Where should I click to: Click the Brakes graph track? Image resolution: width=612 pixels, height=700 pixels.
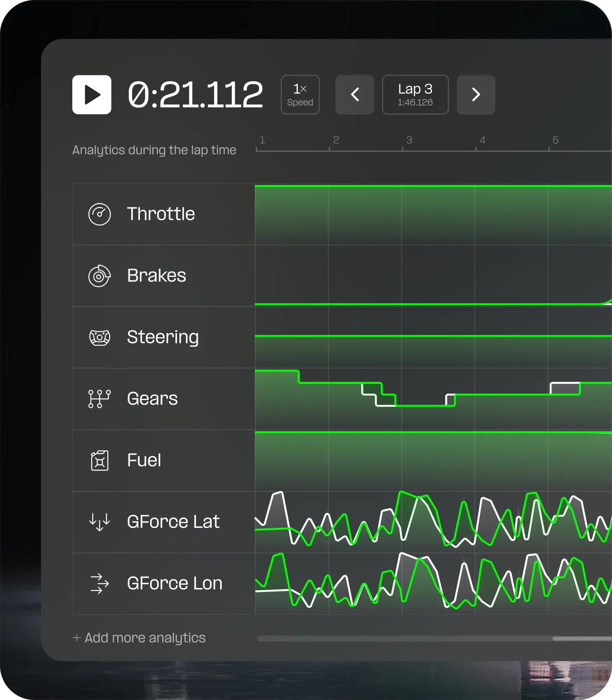pyautogui.click(x=434, y=276)
